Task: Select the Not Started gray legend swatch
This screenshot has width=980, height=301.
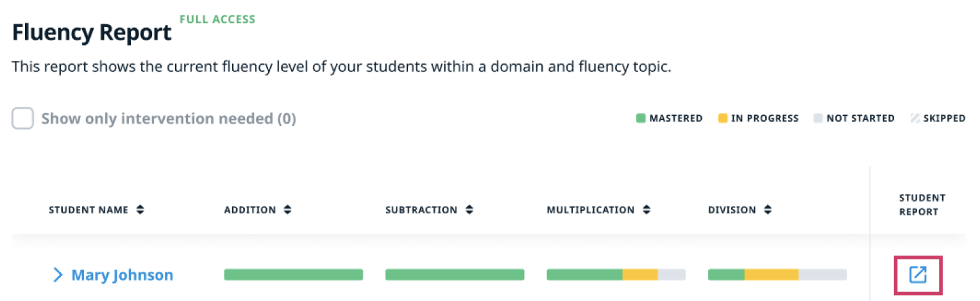Action: [818, 118]
